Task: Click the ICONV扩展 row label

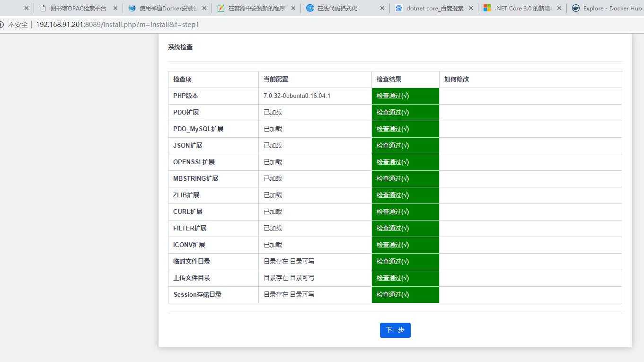Action: (189, 245)
